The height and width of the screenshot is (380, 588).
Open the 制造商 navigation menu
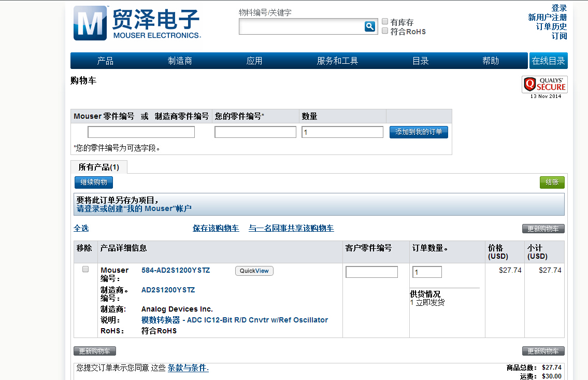point(180,61)
